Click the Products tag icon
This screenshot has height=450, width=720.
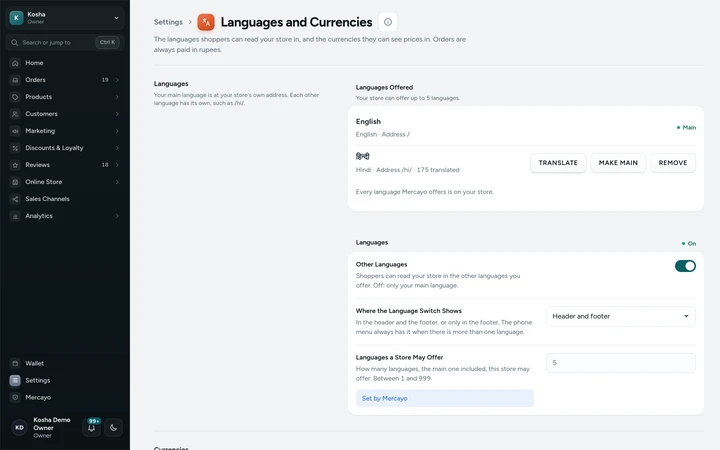(x=15, y=97)
